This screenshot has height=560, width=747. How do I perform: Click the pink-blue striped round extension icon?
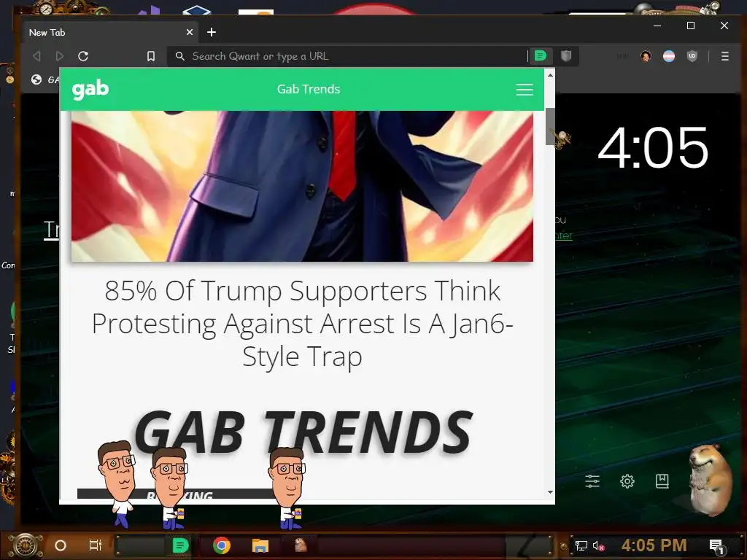pos(669,56)
